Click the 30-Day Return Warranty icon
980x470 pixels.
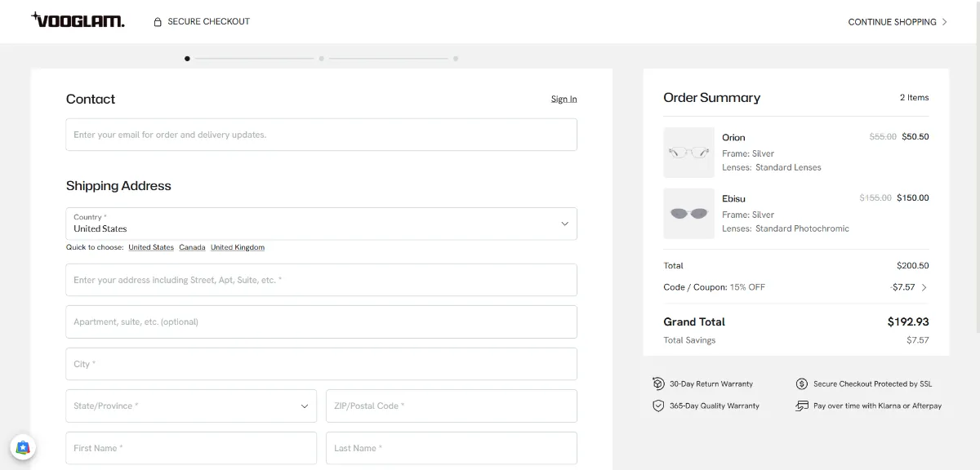(658, 384)
